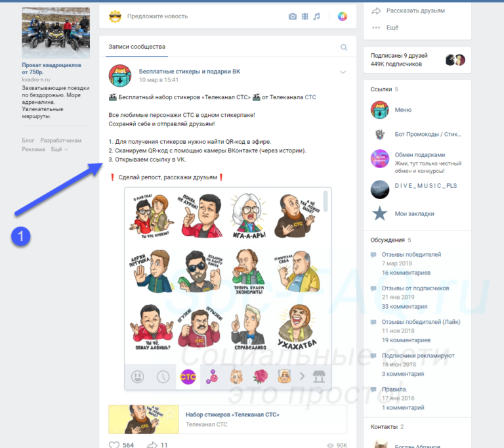The width and height of the screenshot is (504, 448).
Task: Select the pink berries sticker pack
Action: [212, 376]
